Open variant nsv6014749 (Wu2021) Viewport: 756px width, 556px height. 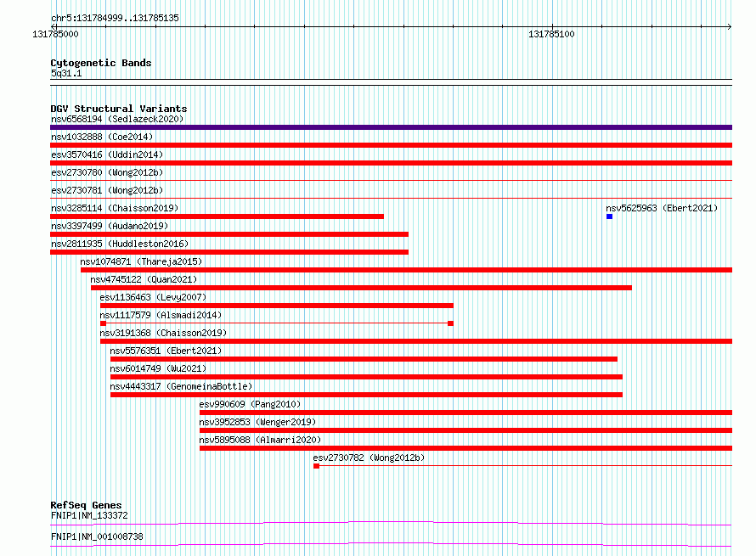pyautogui.click(x=158, y=368)
